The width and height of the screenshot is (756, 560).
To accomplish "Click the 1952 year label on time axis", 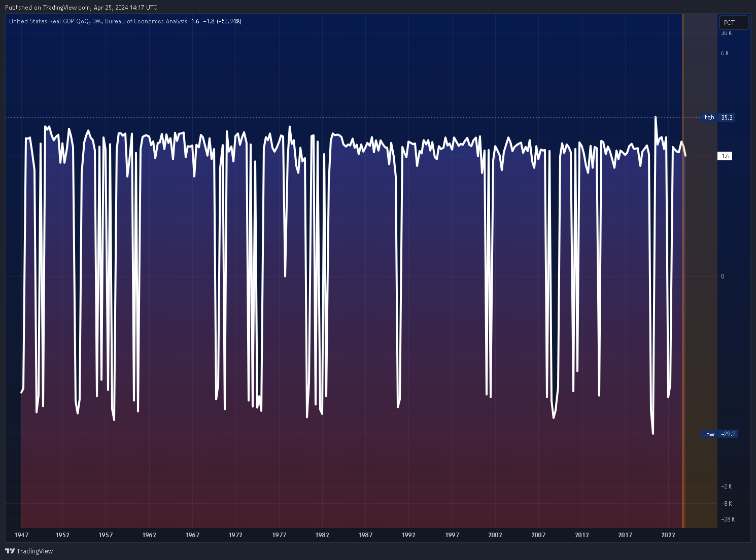I will pyautogui.click(x=62, y=535).
